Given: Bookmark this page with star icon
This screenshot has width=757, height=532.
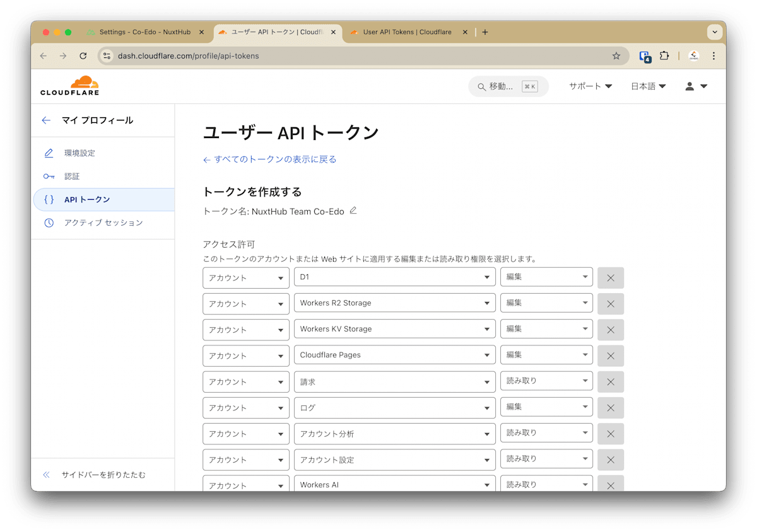Looking at the screenshot, I should tap(616, 56).
